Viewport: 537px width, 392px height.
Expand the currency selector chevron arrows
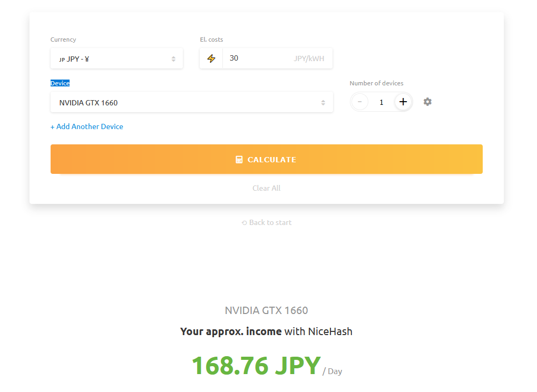174,58
